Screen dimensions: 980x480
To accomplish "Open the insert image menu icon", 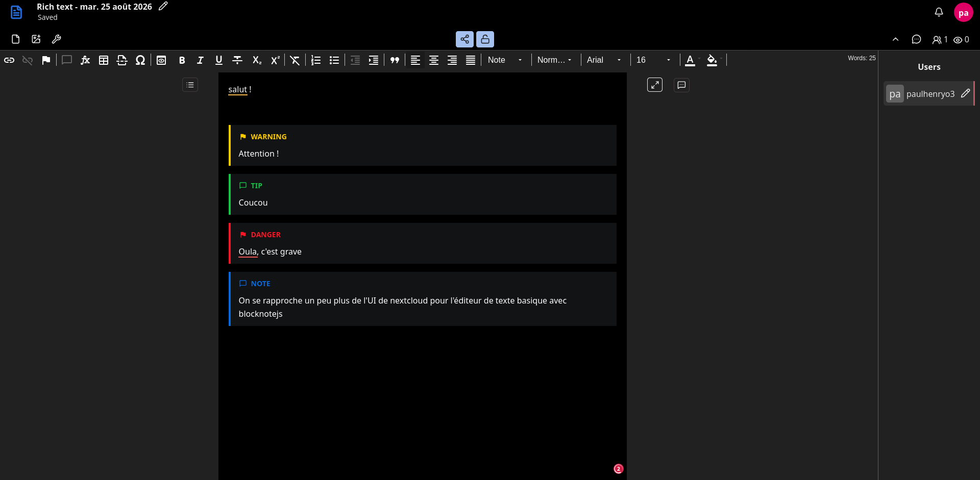I will (36, 39).
